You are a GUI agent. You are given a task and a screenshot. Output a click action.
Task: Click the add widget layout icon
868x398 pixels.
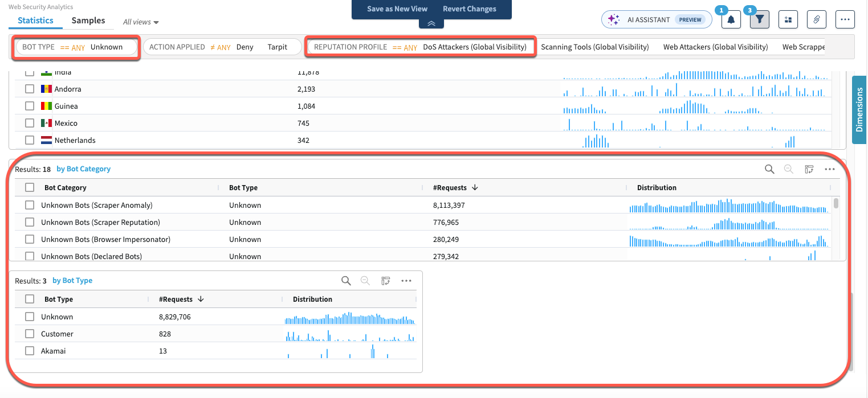(788, 19)
